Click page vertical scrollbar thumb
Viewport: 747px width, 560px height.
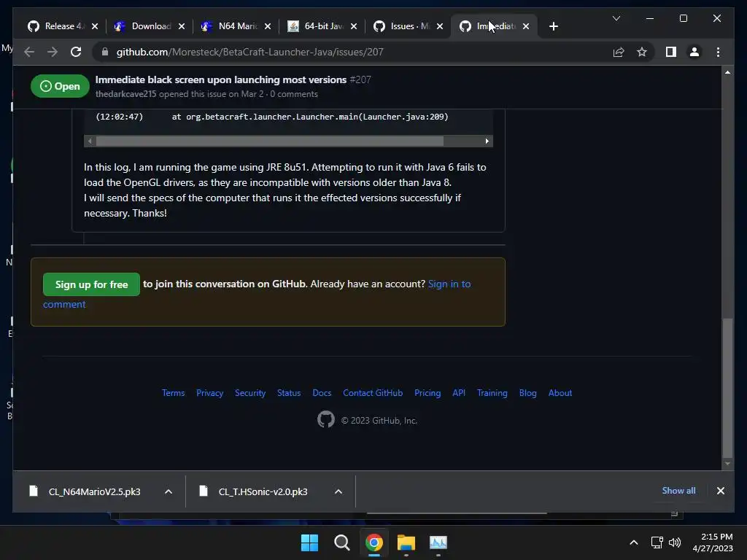(x=727, y=388)
